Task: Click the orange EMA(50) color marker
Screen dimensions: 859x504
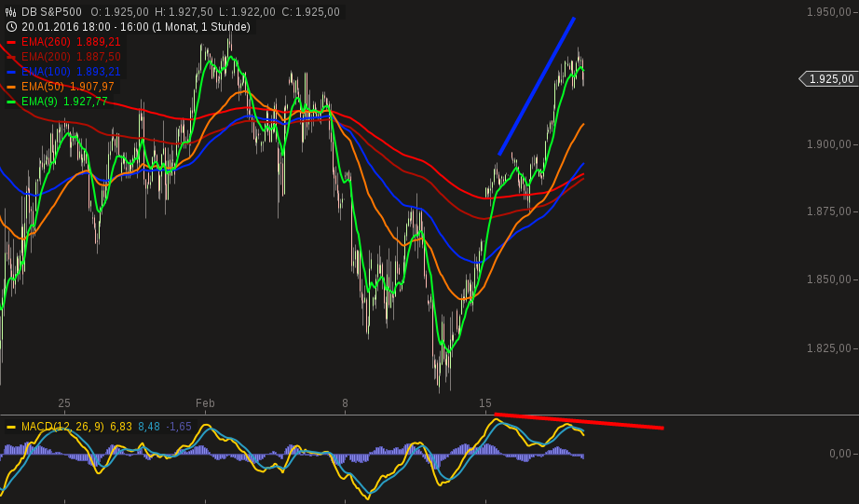Action: pyautogui.click(x=11, y=87)
